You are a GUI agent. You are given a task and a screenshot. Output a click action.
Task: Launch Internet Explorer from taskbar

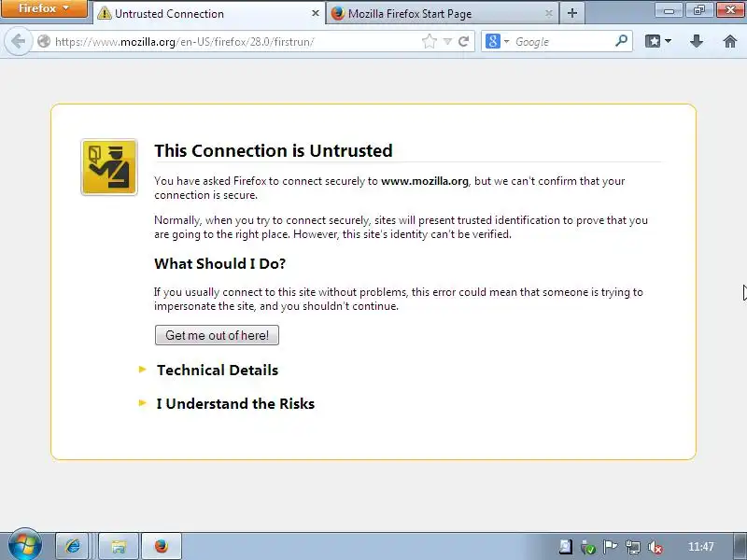[x=73, y=546]
